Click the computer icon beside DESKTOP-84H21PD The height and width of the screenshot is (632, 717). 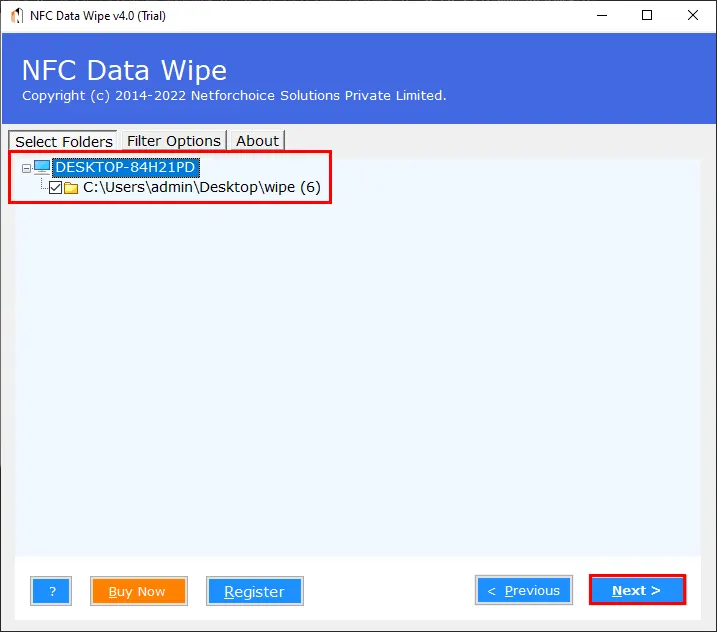(x=42, y=167)
